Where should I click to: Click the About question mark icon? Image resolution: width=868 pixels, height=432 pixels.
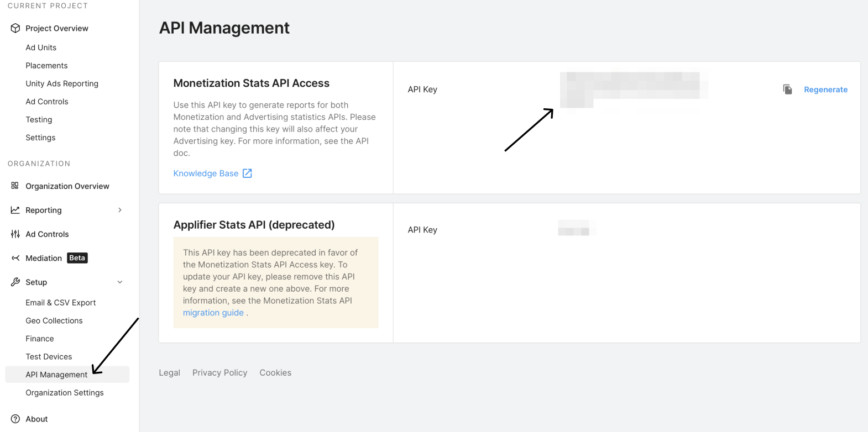[x=15, y=419]
